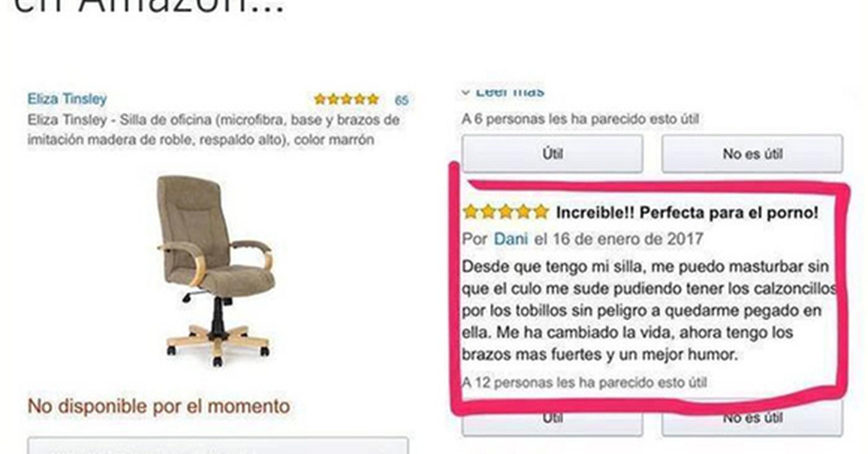Click the box below the availability notice
This screenshot has height=454, width=868.
tap(218, 446)
